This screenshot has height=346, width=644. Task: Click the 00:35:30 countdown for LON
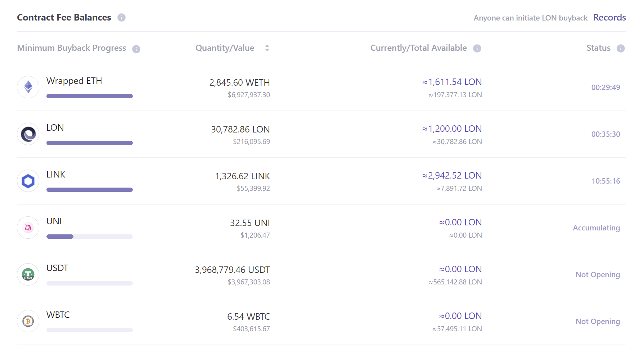pos(605,134)
